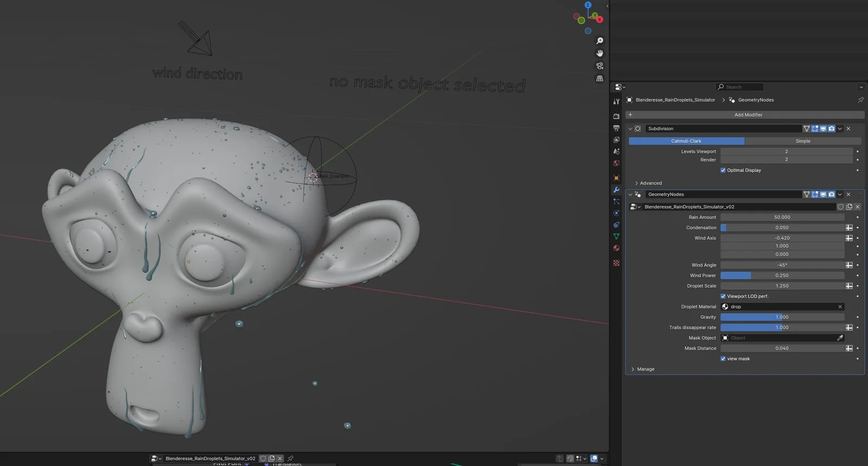868x466 pixels.
Task: Expand the Manage section
Action: click(x=645, y=369)
